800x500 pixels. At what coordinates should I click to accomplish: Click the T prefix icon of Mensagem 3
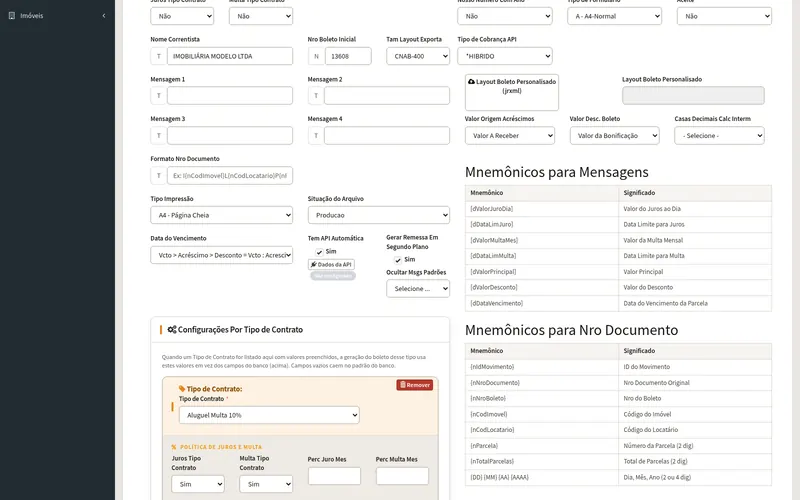(x=159, y=136)
